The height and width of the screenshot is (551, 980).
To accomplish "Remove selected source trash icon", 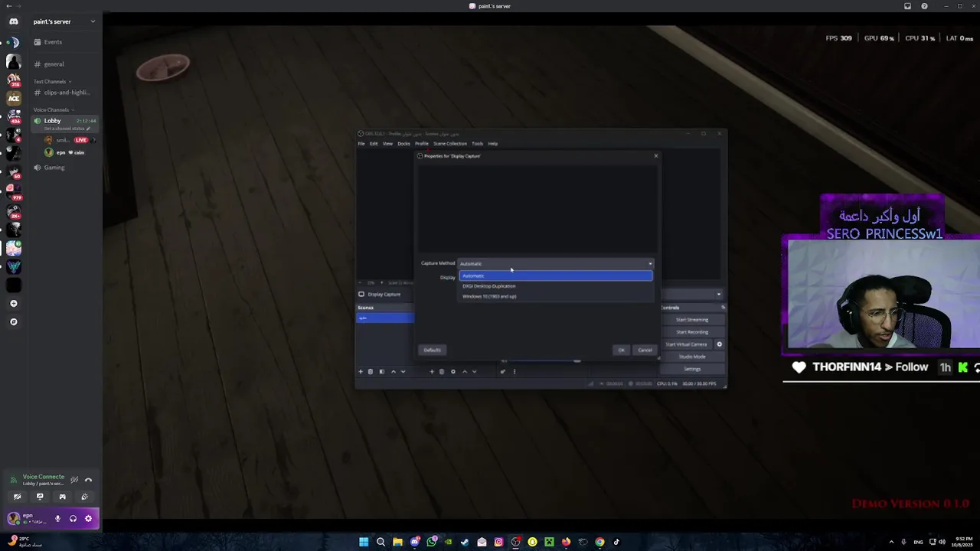I will click(x=442, y=372).
